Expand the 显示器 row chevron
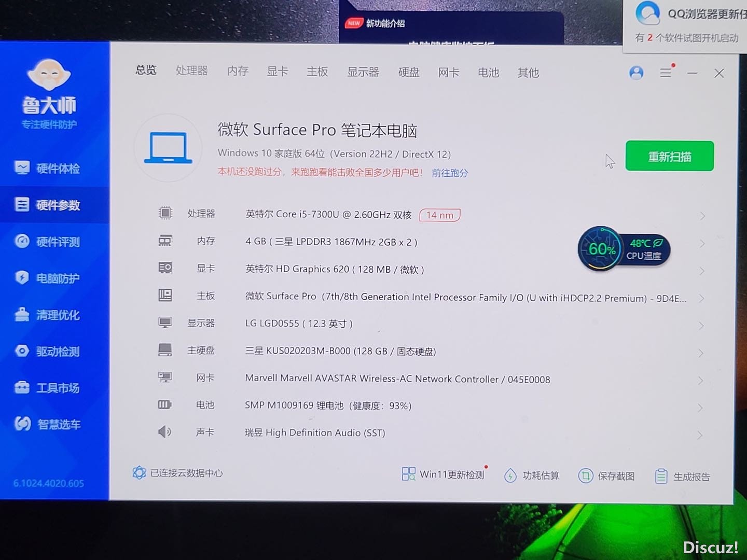The height and width of the screenshot is (560, 747). click(x=701, y=326)
